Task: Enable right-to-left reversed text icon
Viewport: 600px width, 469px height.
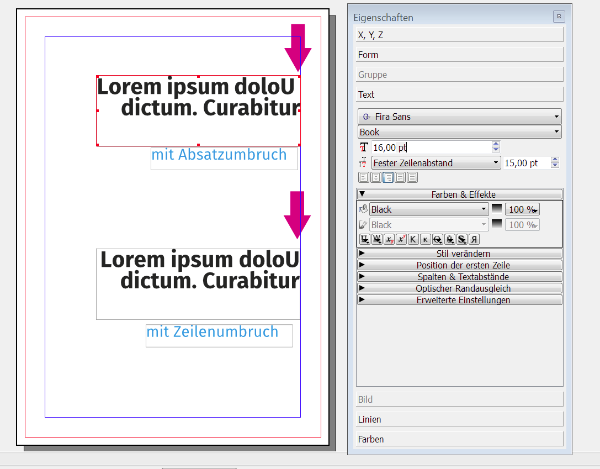Action: pyautogui.click(x=474, y=240)
